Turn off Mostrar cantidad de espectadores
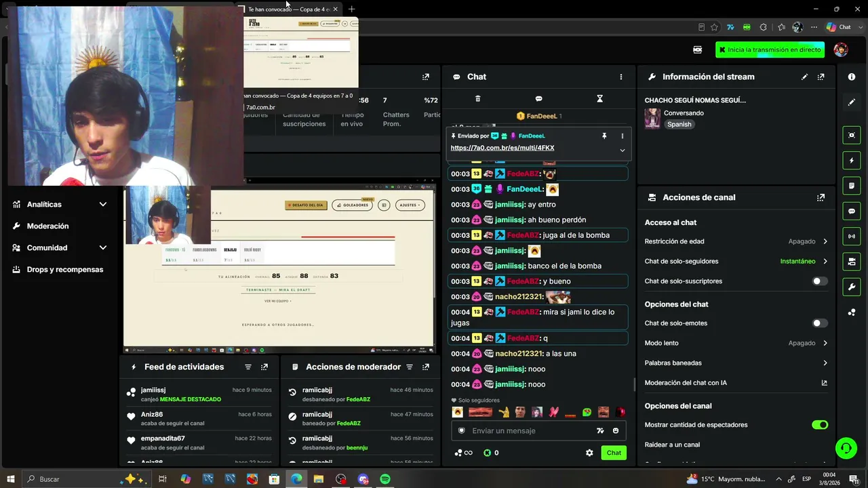 pyautogui.click(x=820, y=425)
